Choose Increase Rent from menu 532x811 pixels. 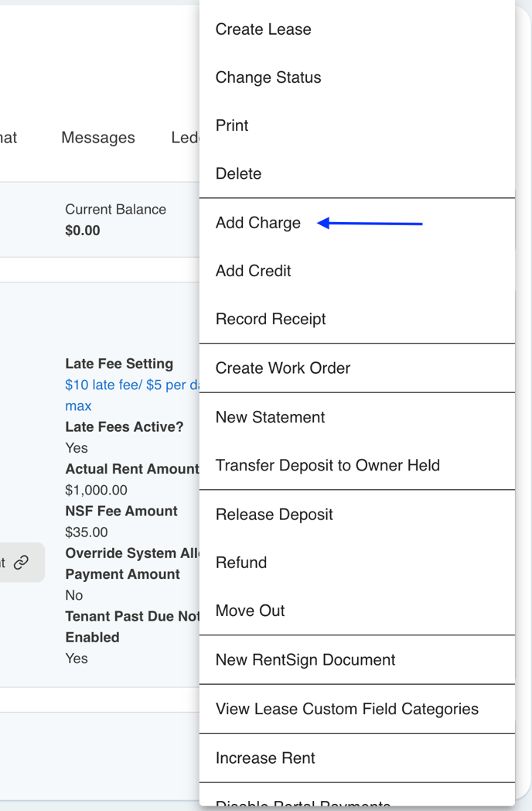click(x=264, y=758)
